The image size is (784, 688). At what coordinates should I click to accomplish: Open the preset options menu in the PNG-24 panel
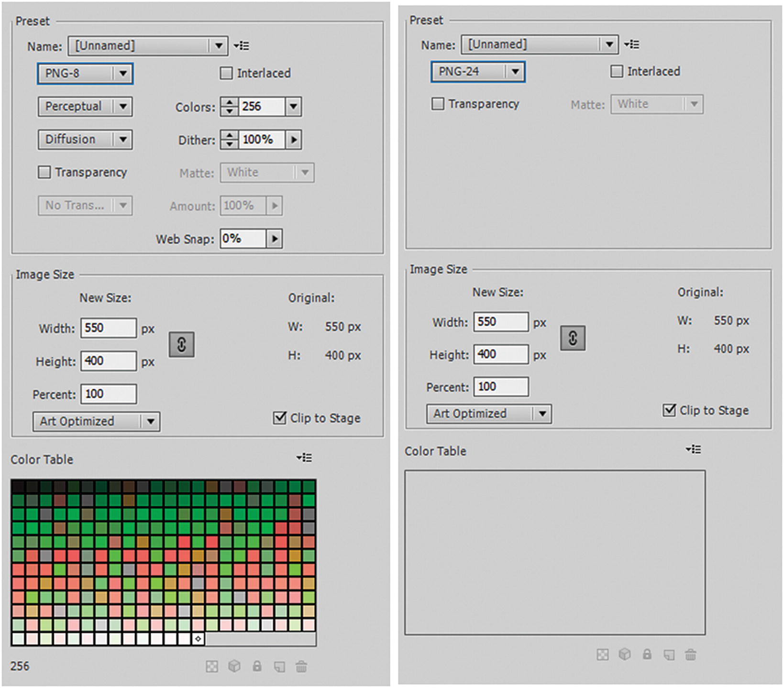click(x=631, y=44)
